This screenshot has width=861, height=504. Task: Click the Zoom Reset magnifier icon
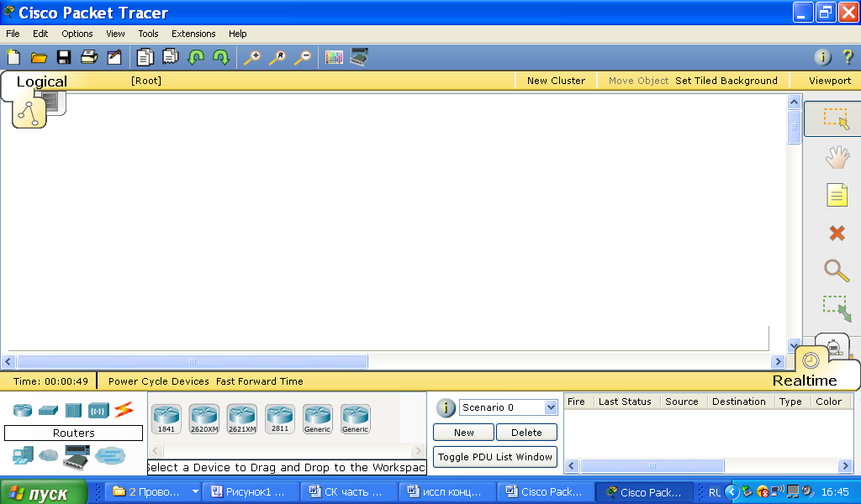coord(277,57)
